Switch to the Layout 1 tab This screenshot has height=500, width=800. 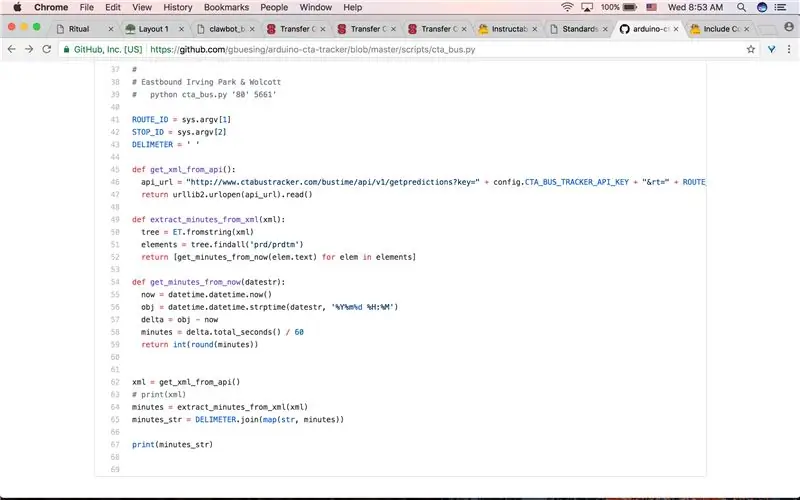click(x=154, y=29)
